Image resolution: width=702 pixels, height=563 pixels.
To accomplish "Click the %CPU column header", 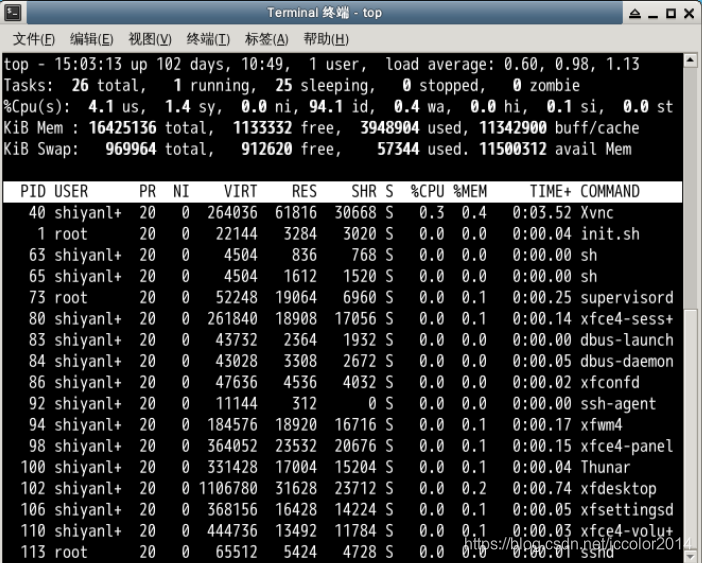I will (x=428, y=192).
